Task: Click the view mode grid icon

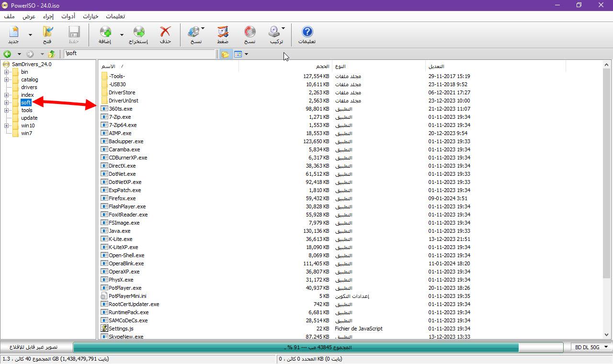Action: (x=238, y=54)
